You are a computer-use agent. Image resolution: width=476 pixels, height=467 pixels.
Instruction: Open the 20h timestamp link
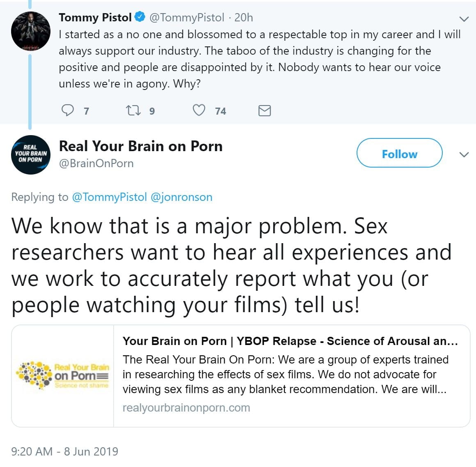pyautogui.click(x=244, y=17)
